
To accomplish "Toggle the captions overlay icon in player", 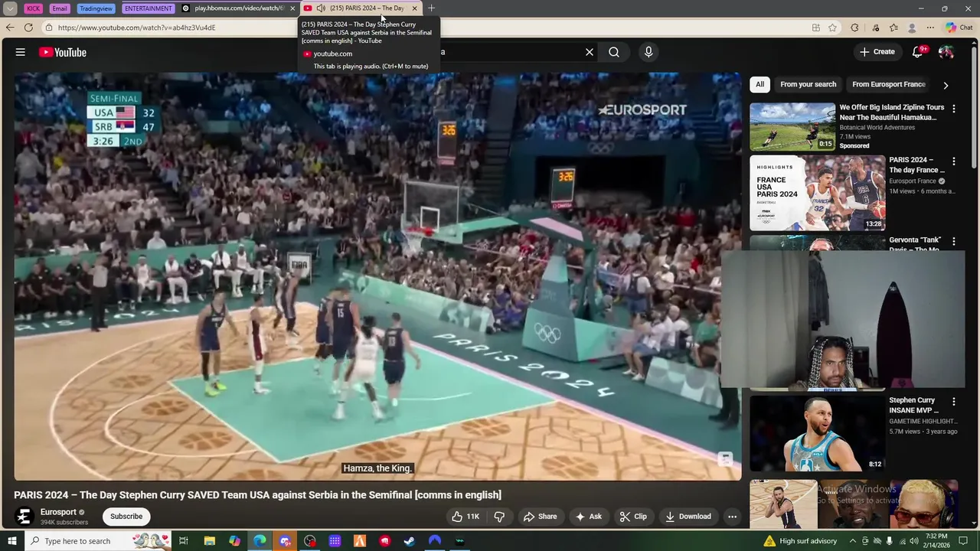I will (x=725, y=459).
